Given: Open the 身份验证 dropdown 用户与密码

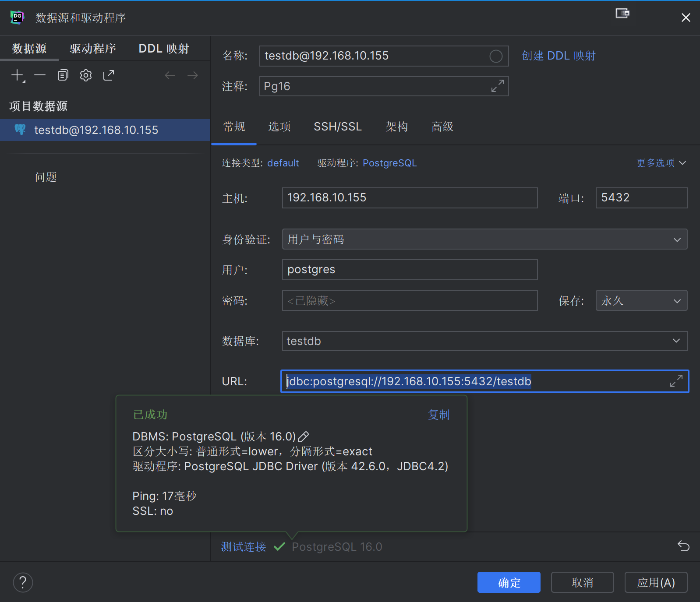Looking at the screenshot, I should 484,239.
